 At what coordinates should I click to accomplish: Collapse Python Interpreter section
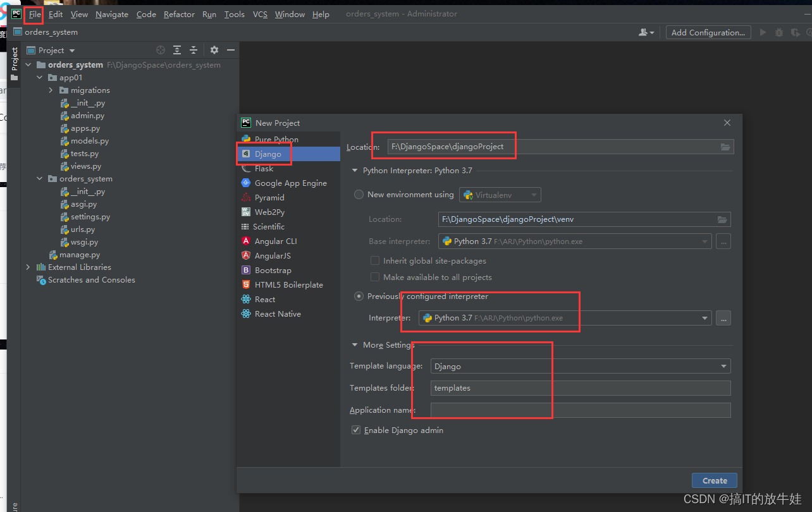click(354, 171)
